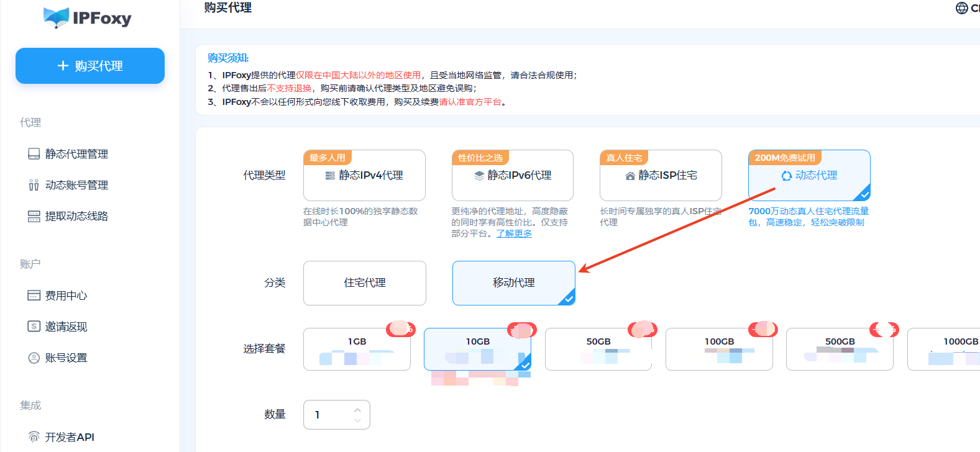Click description 在线时长100%的独享静态数据中心代理
This screenshot has height=452, width=980.
pyautogui.click(x=361, y=217)
